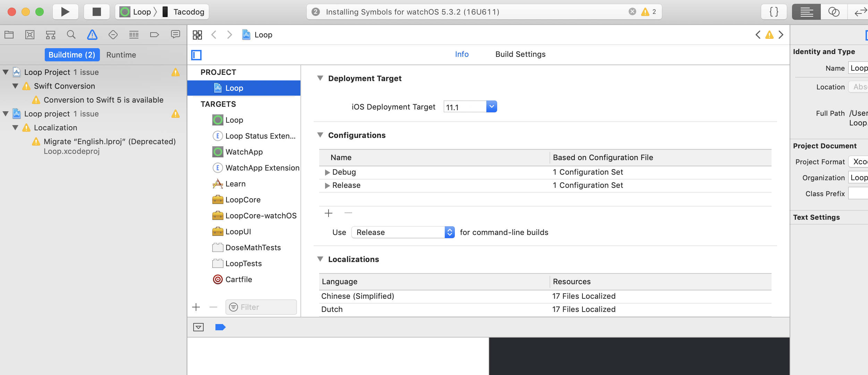Open the code snippets braces icon
Viewport: 868px width, 375px height.
click(x=774, y=11)
